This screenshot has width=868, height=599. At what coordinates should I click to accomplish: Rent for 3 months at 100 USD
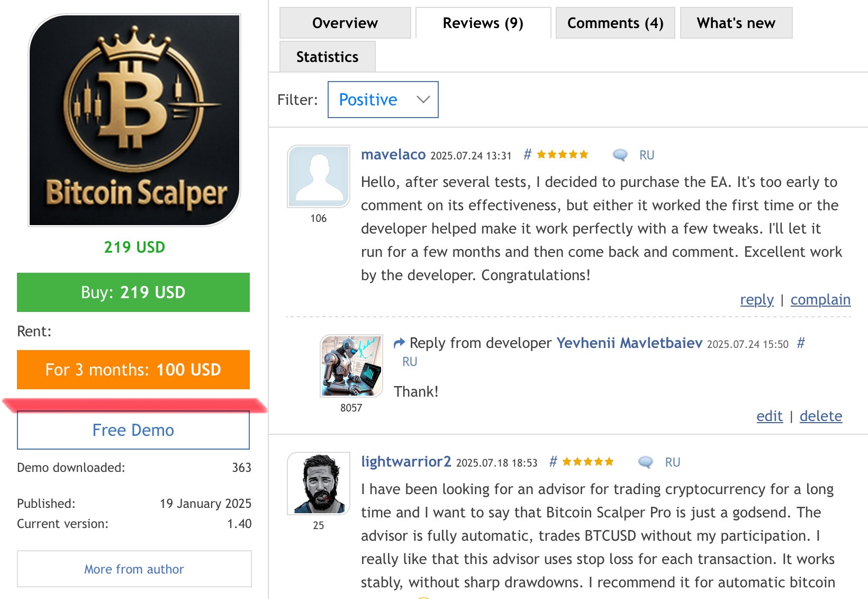(133, 370)
